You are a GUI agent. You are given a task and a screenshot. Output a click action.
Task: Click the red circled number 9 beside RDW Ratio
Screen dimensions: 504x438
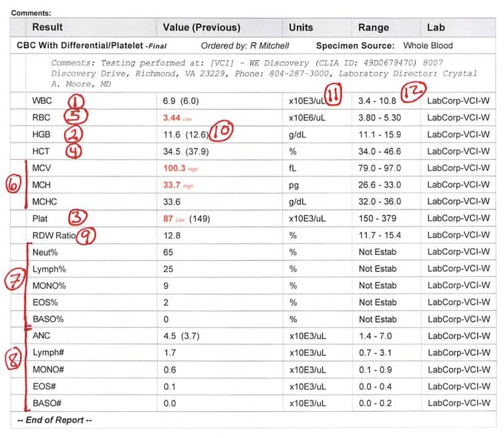(86, 236)
